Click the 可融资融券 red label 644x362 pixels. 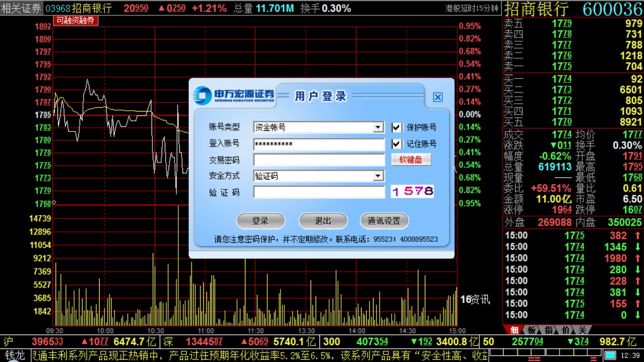76,20
